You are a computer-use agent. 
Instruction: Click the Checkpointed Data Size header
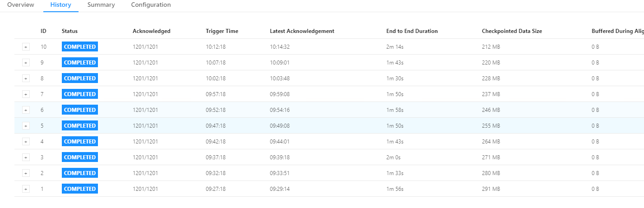(x=512, y=31)
